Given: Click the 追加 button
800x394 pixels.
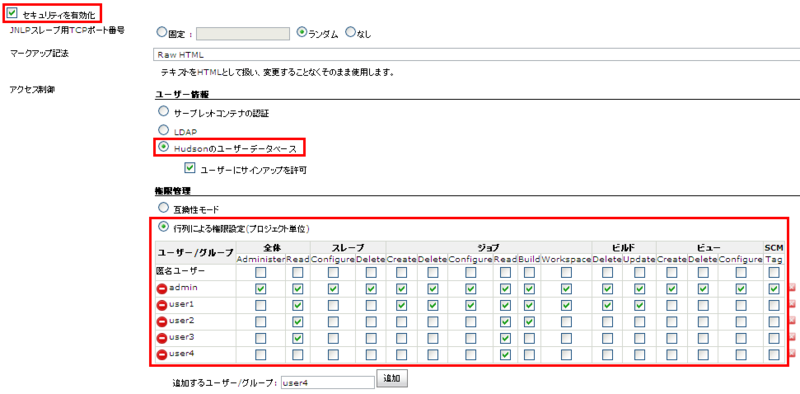Looking at the screenshot, I should 392,379.
